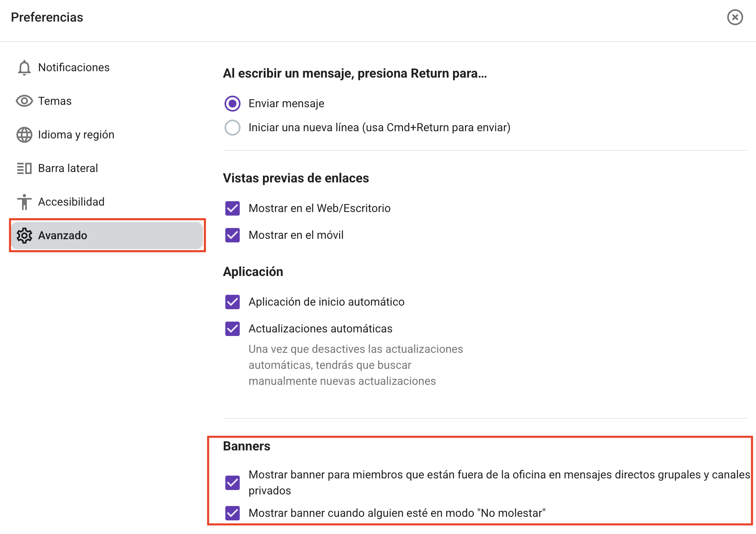Image resolution: width=756 pixels, height=534 pixels.
Task: Show the Accesibilidad settings
Action: pyautogui.click(x=71, y=202)
